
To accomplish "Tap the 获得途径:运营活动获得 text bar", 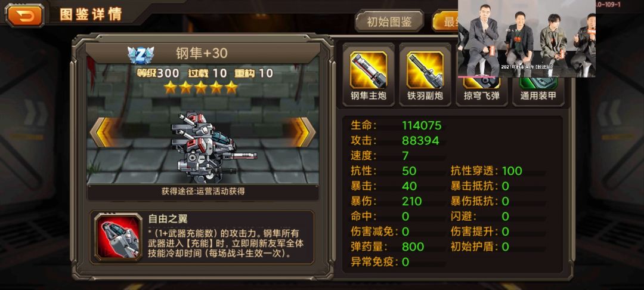I will click(x=203, y=192).
